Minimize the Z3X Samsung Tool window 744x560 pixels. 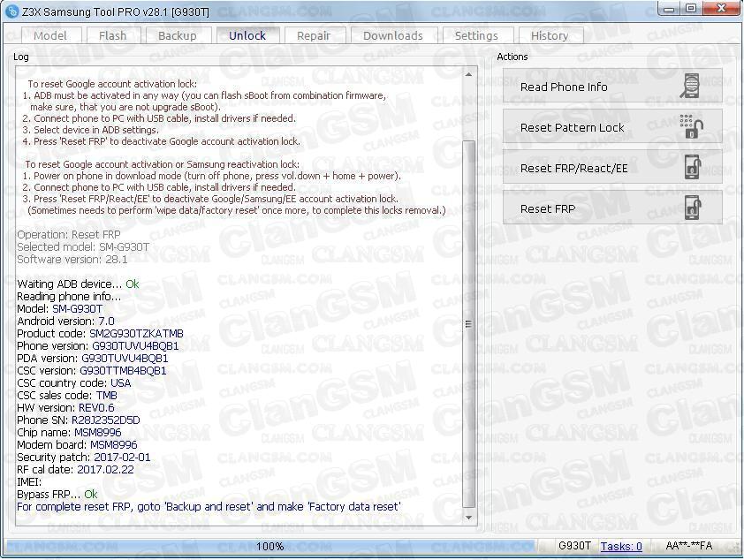tap(669, 9)
